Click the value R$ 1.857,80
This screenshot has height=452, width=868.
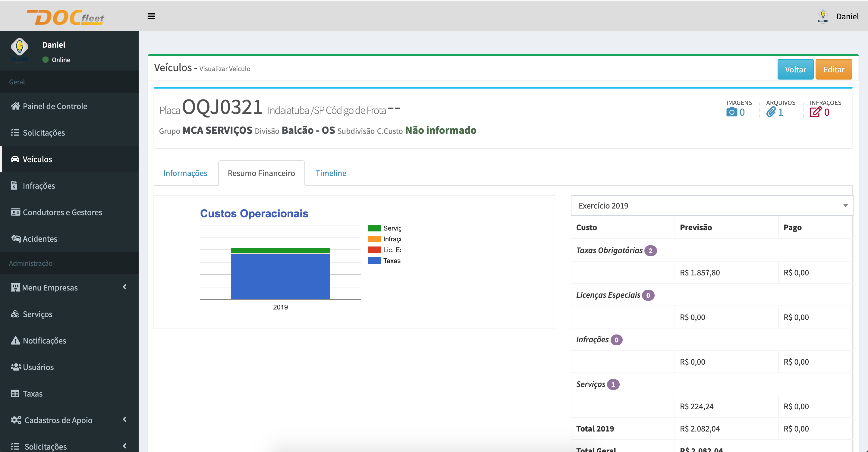(700, 272)
